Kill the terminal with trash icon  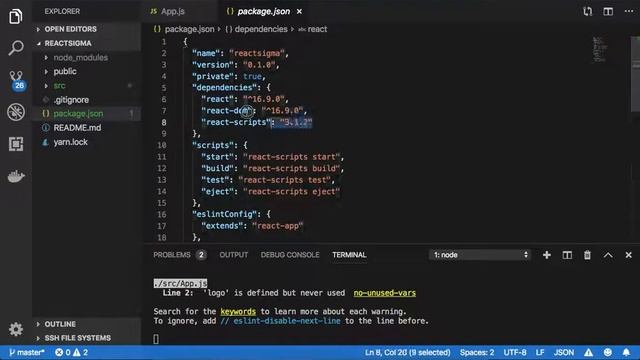point(587,255)
